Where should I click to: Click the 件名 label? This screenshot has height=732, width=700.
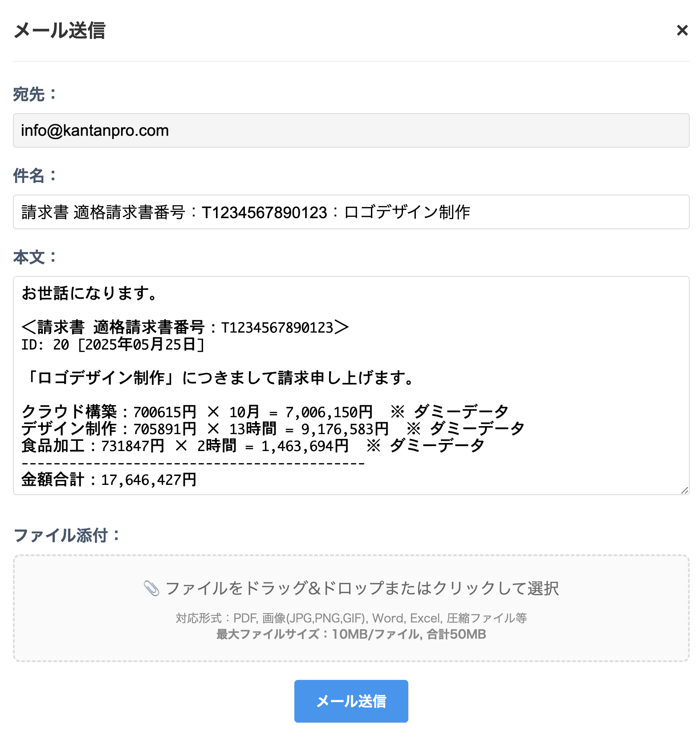click(x=35, y=176)
